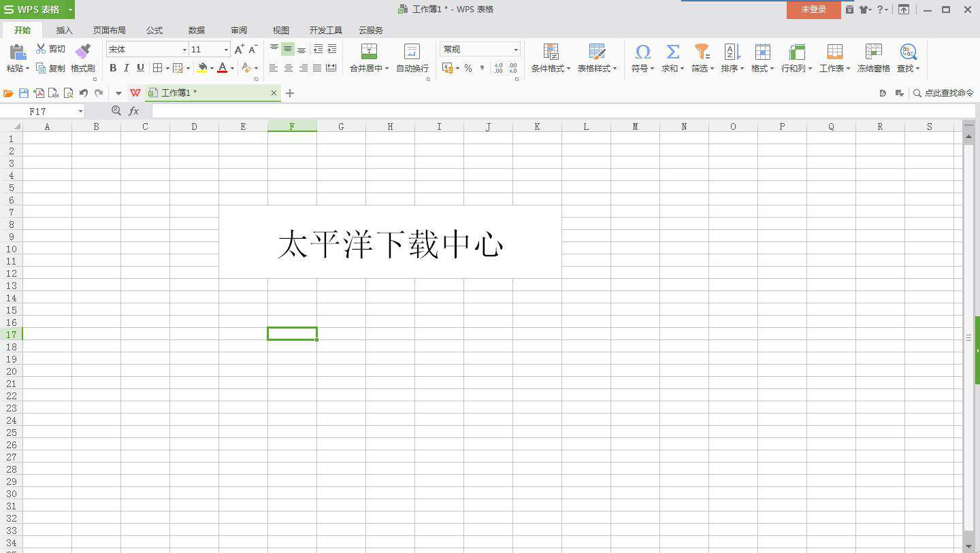980x553 pixels.
Task: Copy selection using the 复制 button
Action: pyautogui.click(x=50, y=68)
